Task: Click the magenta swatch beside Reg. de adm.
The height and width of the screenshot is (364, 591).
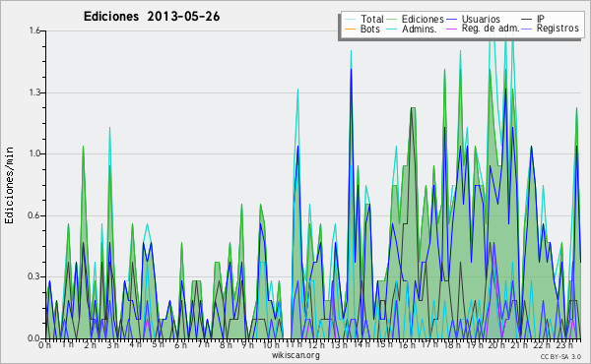Action: (x=451, y=29)
